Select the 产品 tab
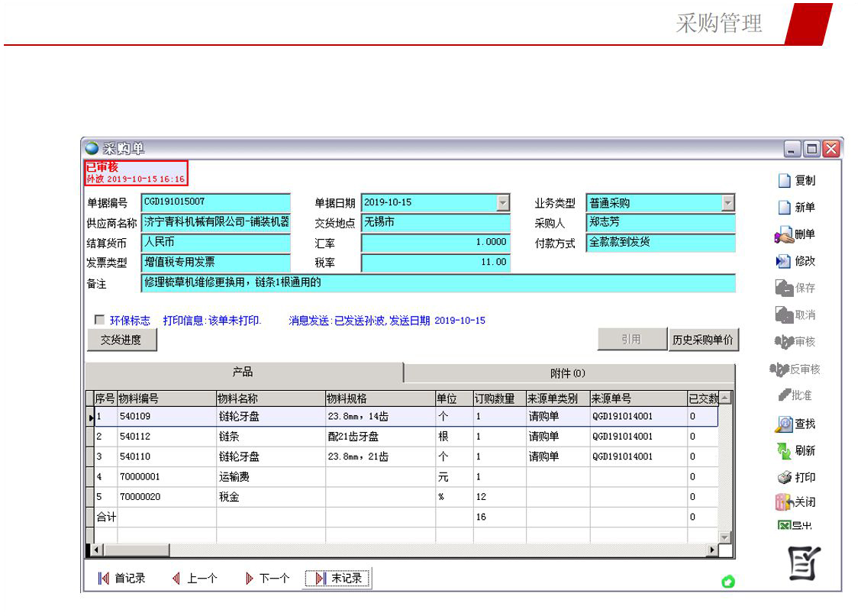Screen dimensions: 861x616 pyautogui.click(x=243, y=373)
